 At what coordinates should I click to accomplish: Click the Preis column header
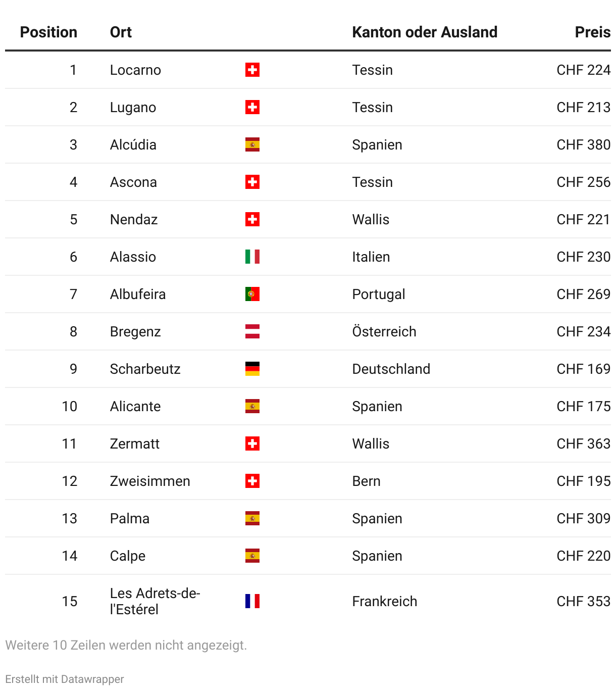(592, 32)
